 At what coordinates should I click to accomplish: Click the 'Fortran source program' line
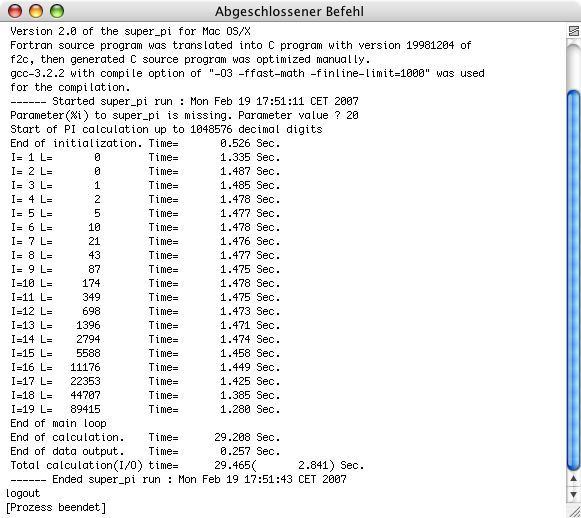click(240, 46)
